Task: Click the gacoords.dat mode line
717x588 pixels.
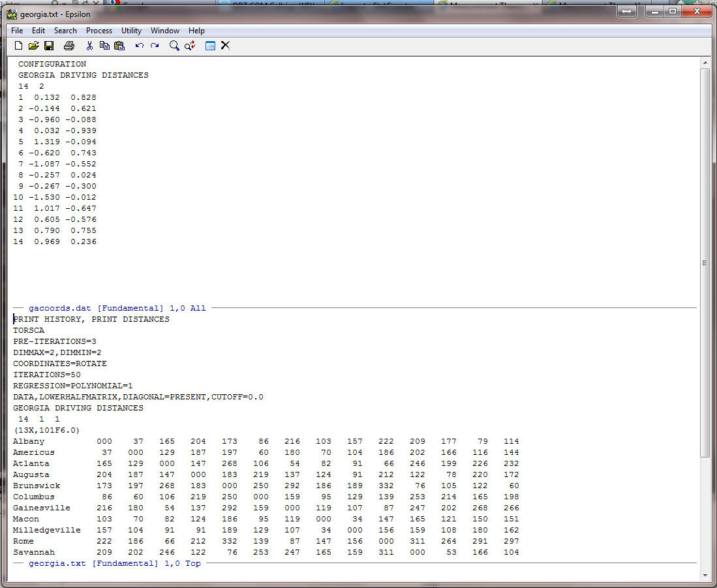Action: point(117,308)
